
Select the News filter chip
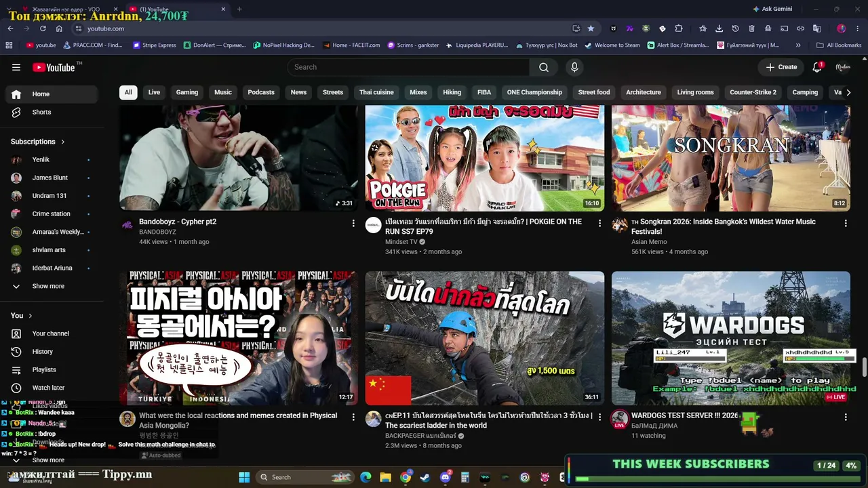tap(298, 92)
